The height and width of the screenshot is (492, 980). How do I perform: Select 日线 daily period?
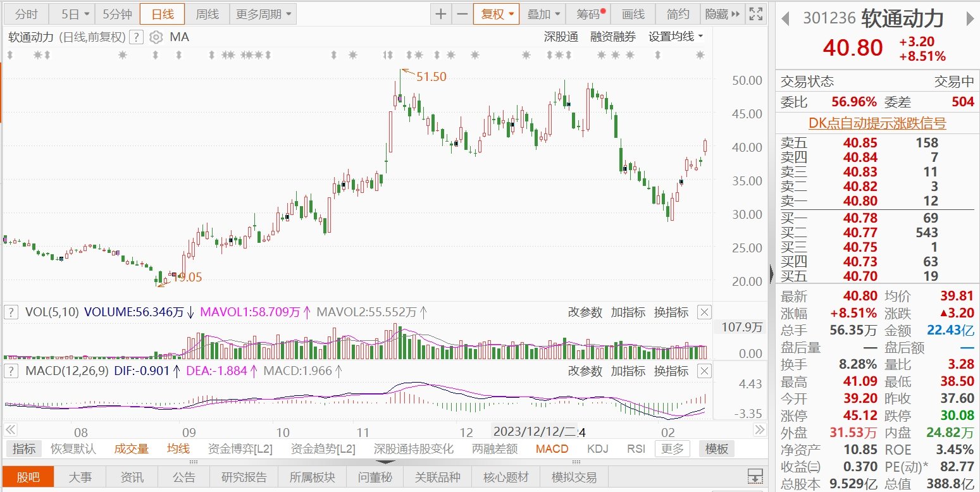[162, 14]
